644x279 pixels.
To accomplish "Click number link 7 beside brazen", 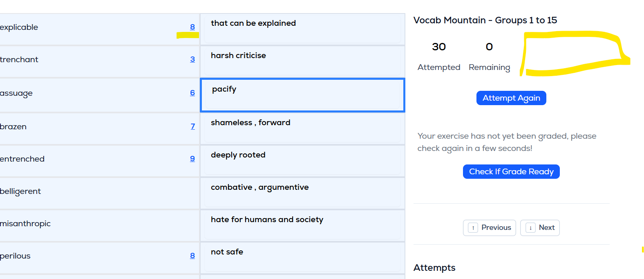I will pyautogui.click(x=193, y=126).
